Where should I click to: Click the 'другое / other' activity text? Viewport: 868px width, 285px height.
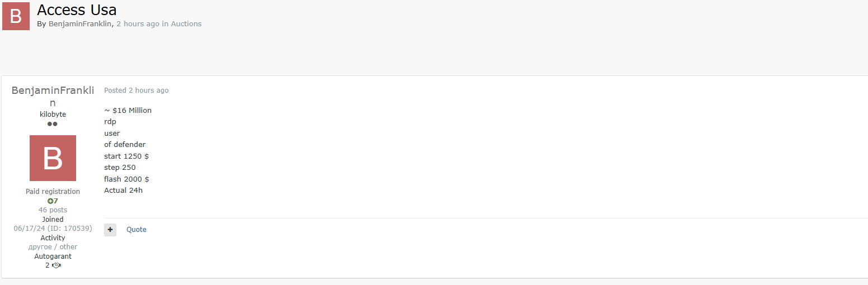click(53, 247)
